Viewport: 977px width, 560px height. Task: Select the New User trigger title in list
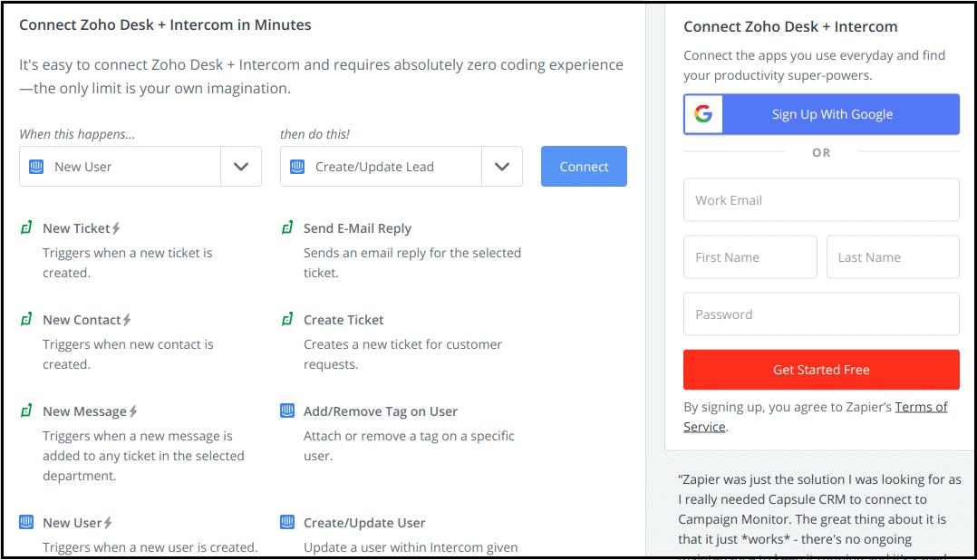[x=73, y=523]
